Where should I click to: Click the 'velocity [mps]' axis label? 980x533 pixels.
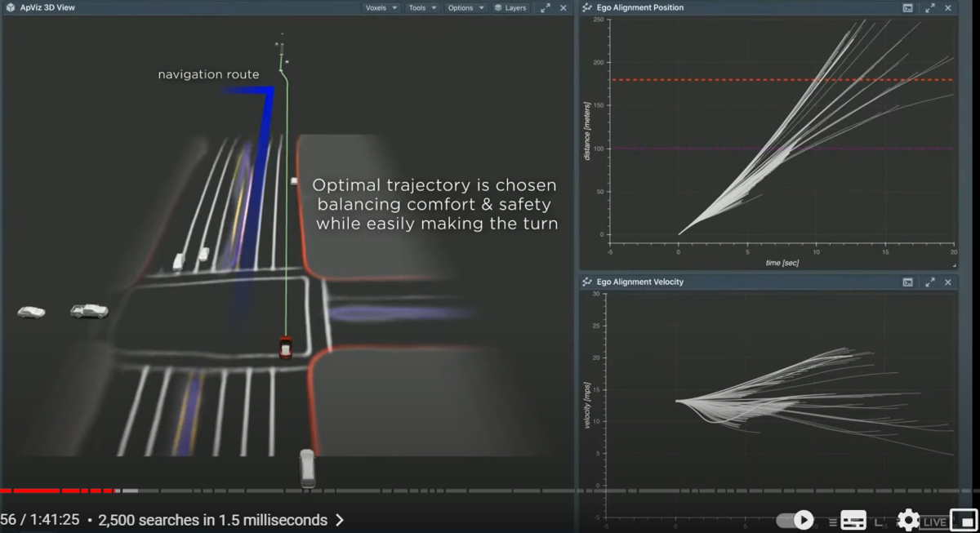pyautogui.click(x=587, y=405)
